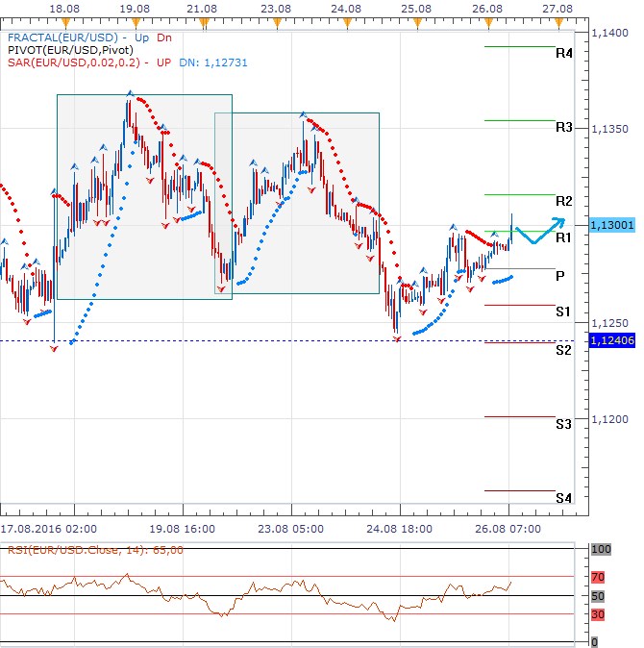Screen dimensions: 644x648
Task: Click the S2 pivot support label
Action: (564, 350)
